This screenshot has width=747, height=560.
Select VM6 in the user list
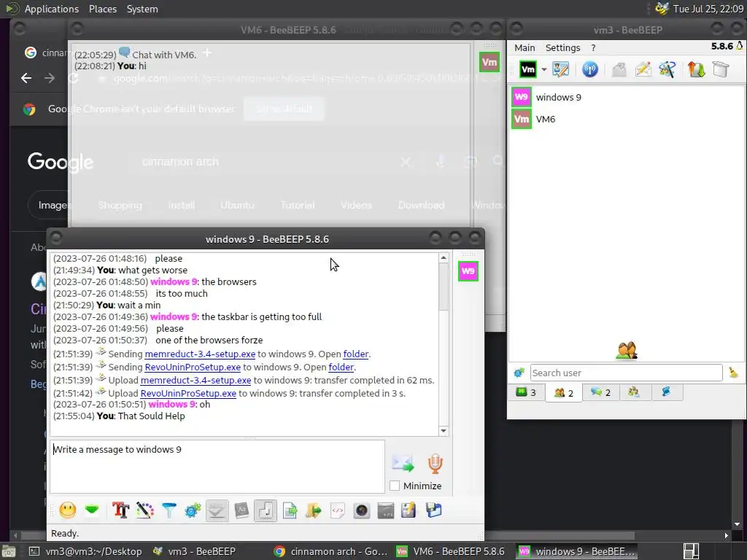click(x=626, y=119)
